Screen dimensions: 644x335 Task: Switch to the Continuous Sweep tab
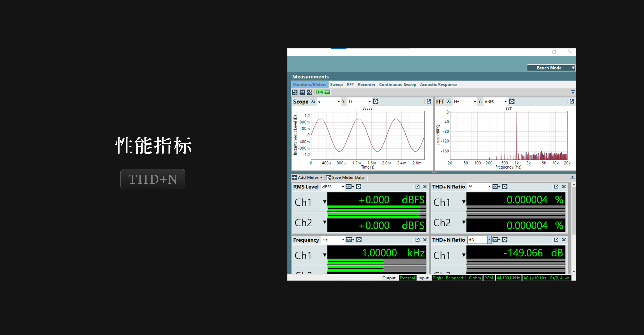397,85
